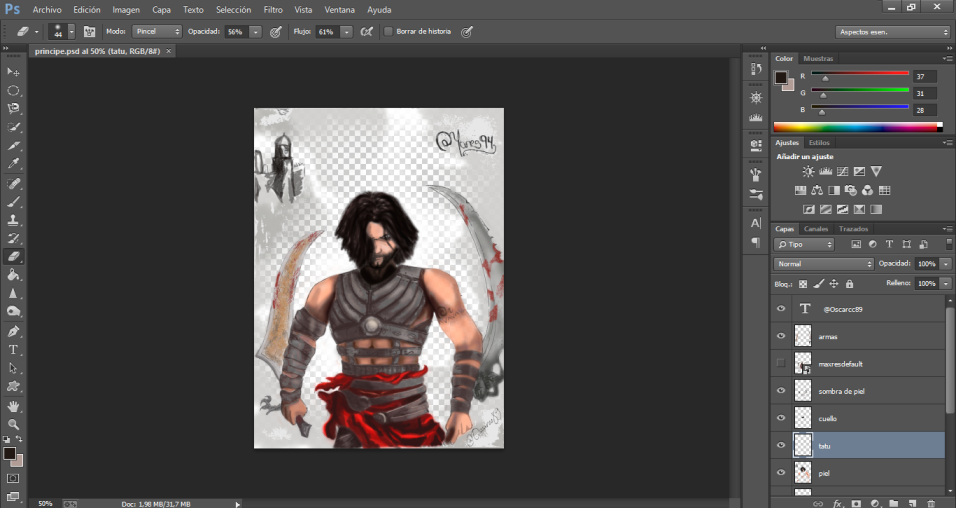Click the color spectrum ramp bar
This screenshot has width=956, height=508.
[x=855, y=127]
